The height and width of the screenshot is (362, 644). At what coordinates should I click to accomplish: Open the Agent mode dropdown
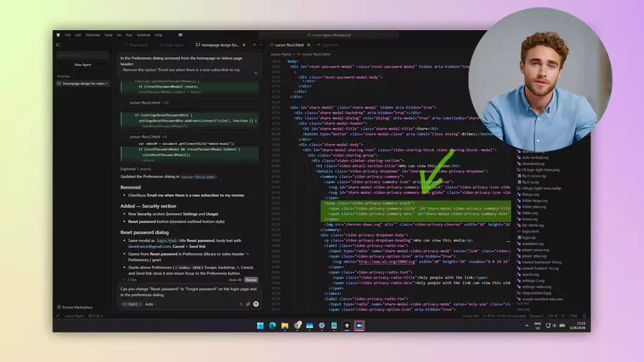pyautogui.click(x=132, y=304)
